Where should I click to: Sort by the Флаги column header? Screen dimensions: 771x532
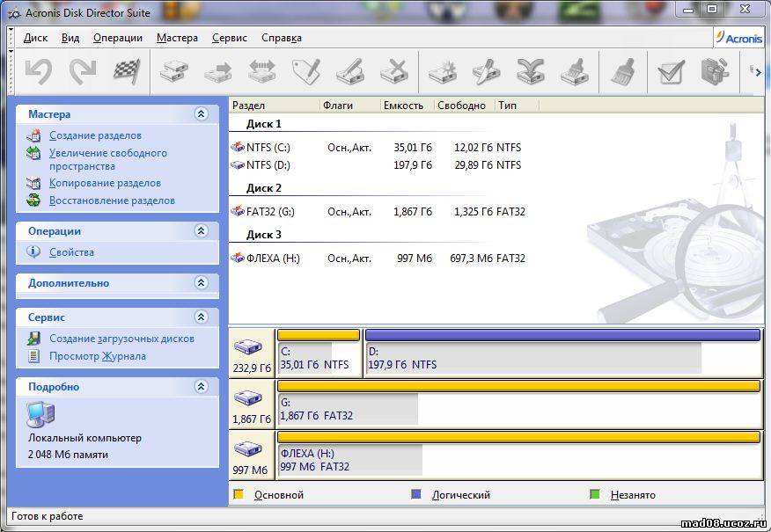tap(350, 106)
